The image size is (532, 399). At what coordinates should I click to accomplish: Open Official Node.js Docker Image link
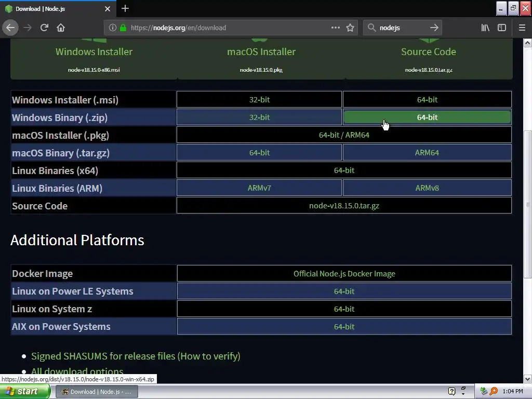344,273
